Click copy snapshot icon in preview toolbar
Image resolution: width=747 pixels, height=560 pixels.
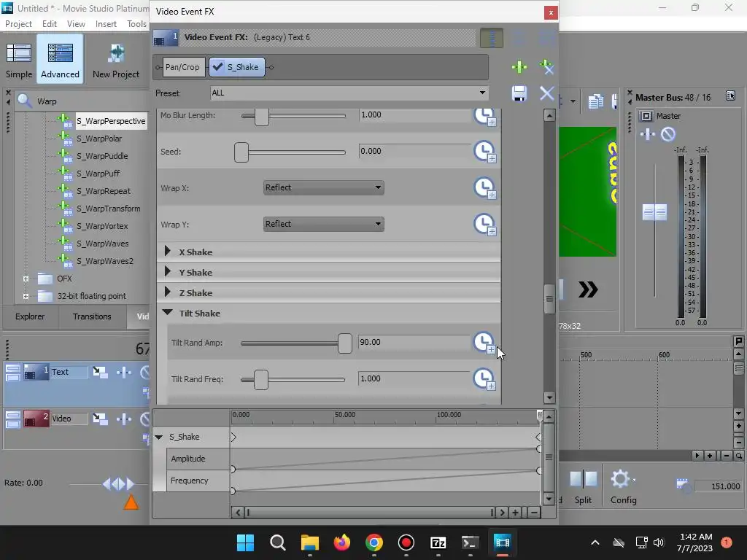pyautogui.click(x=595, y=101)
